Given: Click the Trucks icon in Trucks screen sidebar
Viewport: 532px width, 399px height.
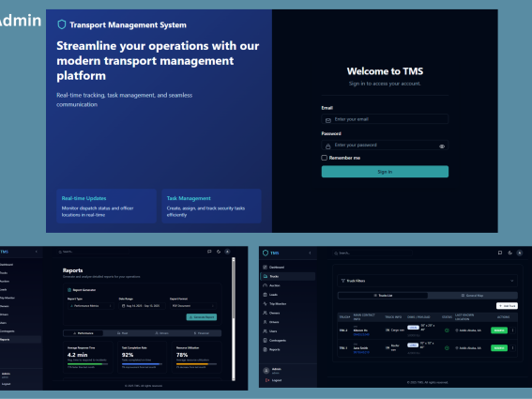Looking at the screenshot, I should click(266, 276).
